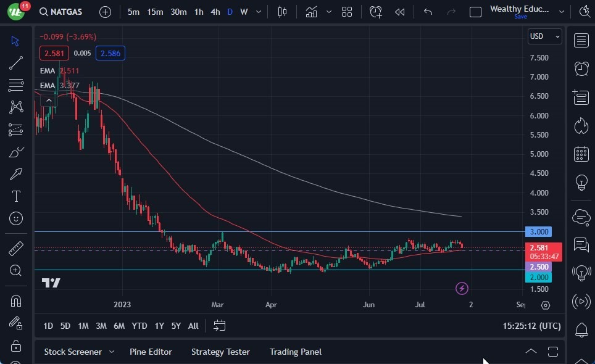Image resolution: width=595 pixels, height=364 pixels.
Task: Toggle the magnet snap mode
Action: (x=16, y=301)
